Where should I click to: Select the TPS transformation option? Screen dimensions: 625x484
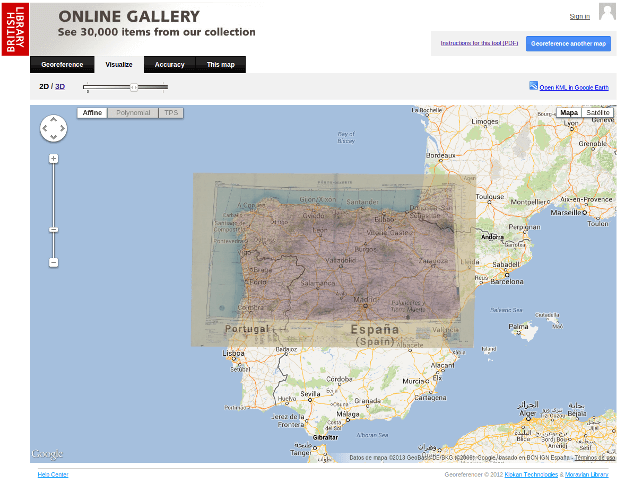(171, 113)
